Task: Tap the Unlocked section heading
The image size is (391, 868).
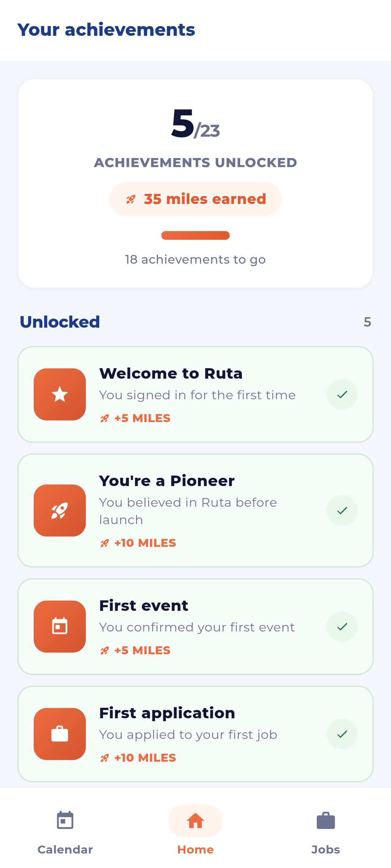Action: click(60, 322)
